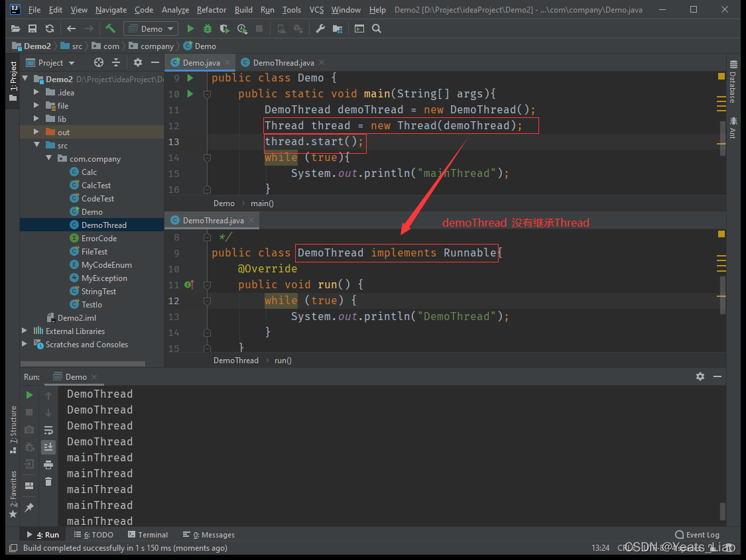The width and height of the screenshot is (746, 560).
Task: Toggle the 7: Structure side tab
Action: click(13, 429)
